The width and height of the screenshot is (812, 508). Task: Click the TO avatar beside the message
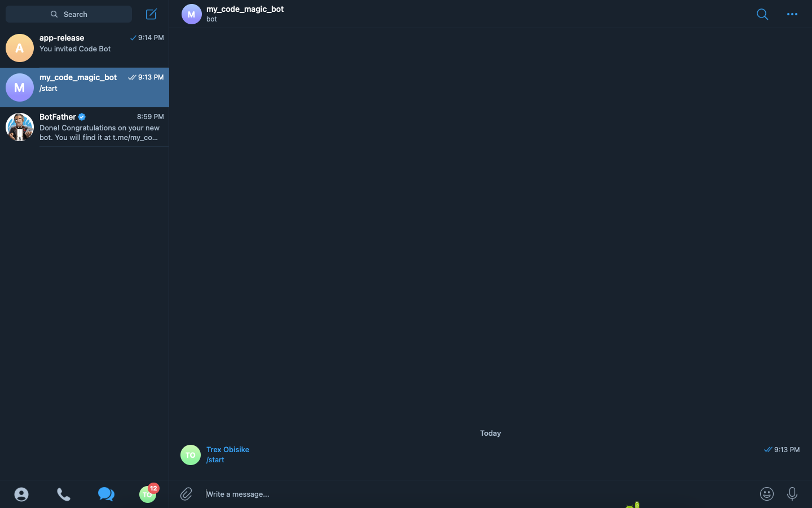point(191,455)
